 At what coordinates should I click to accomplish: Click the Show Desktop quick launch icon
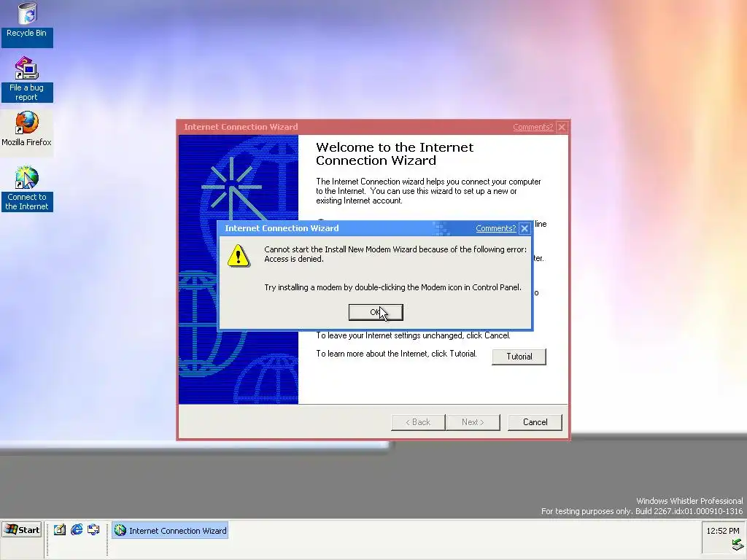(x=60, y=530)
